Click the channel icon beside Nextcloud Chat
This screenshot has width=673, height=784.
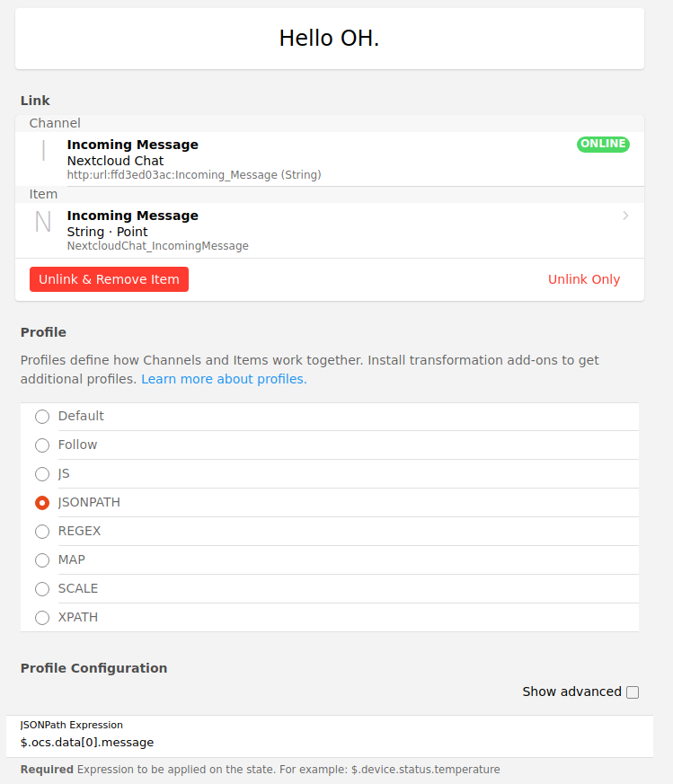43,151
